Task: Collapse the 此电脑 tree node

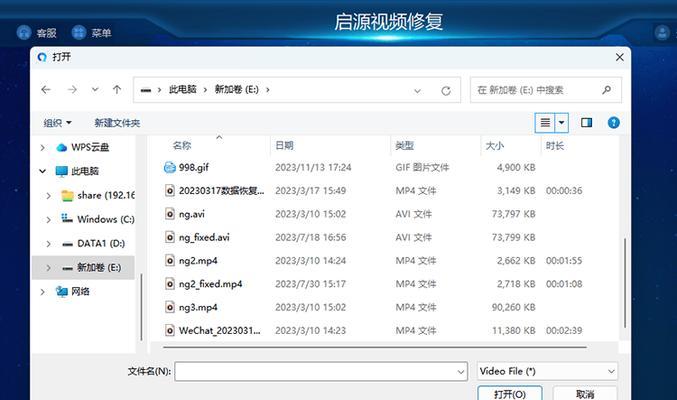Action: tap(42, 171)
